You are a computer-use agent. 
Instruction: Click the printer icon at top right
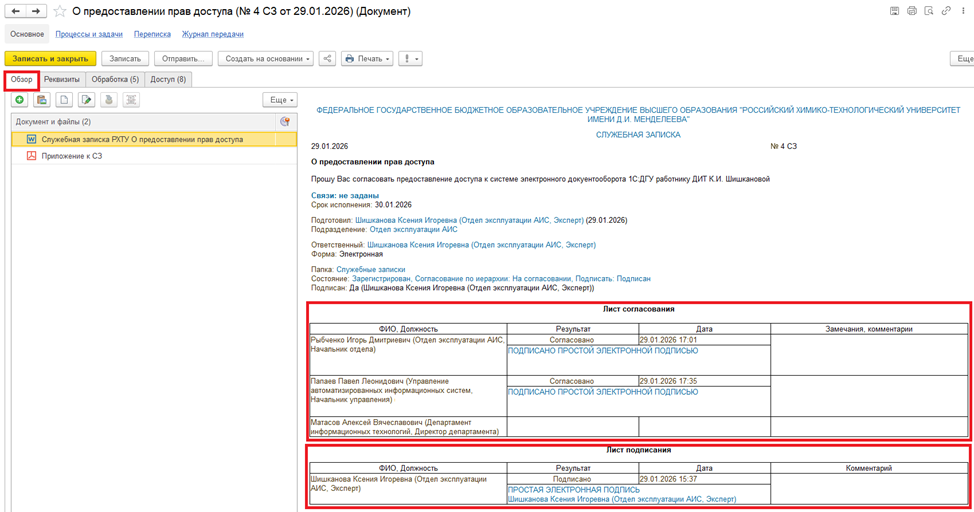pyautogui.click(x=911, y=11)
